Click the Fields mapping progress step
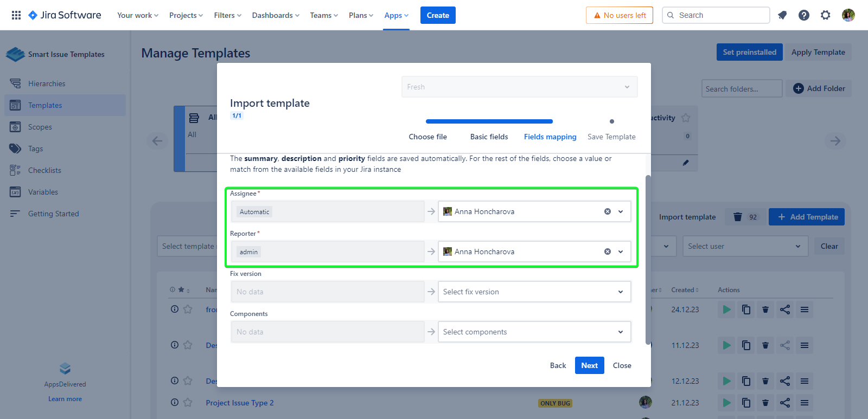The height and width of the screenshot is (419, 868). point(550,137)
